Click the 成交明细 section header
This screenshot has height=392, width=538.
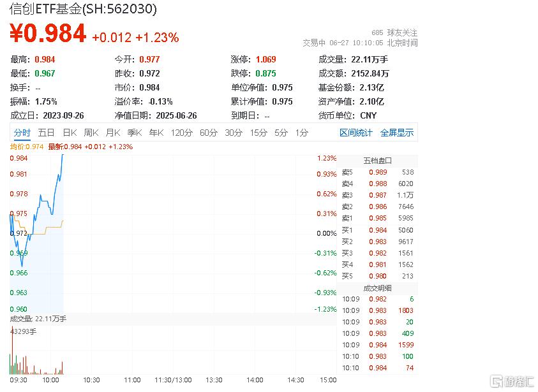[x=377, y=288]
